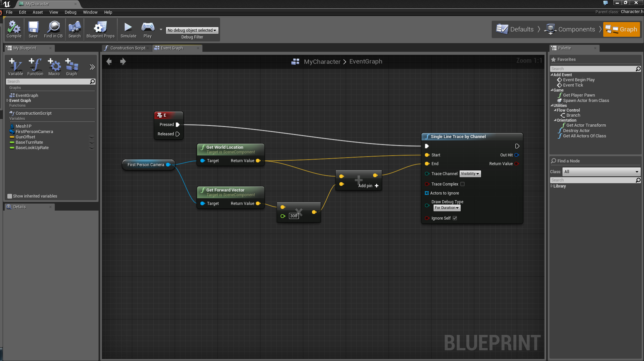Viewport: 644px width, 361px height.
Task: Open the Search toolbar tool
Action: click(74, 29)
